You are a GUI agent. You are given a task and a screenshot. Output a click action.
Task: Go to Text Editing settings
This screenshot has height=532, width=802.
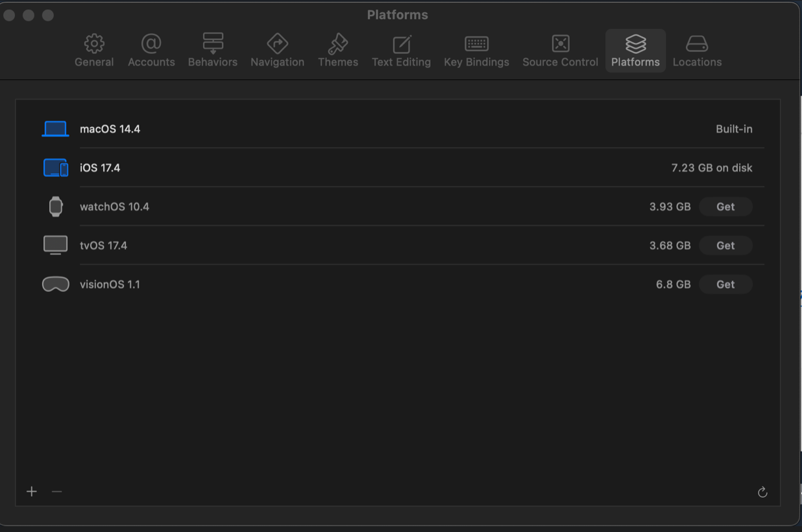click(x=401, y=51)
